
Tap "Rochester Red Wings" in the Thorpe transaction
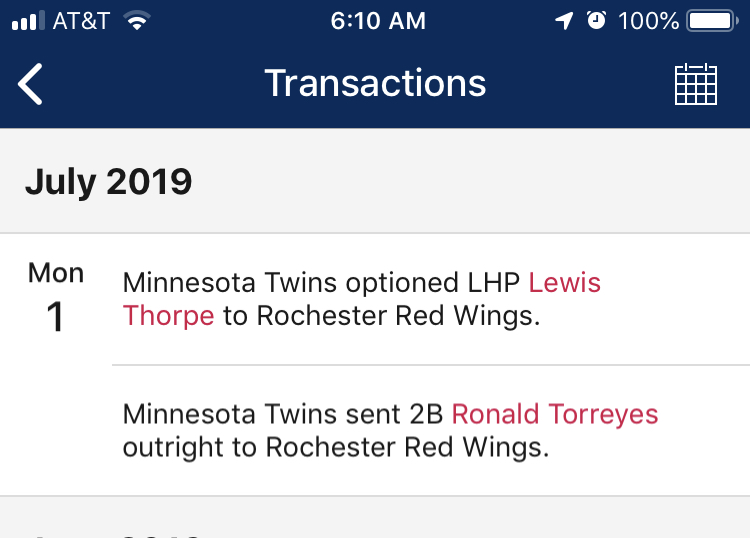[398, 316]
